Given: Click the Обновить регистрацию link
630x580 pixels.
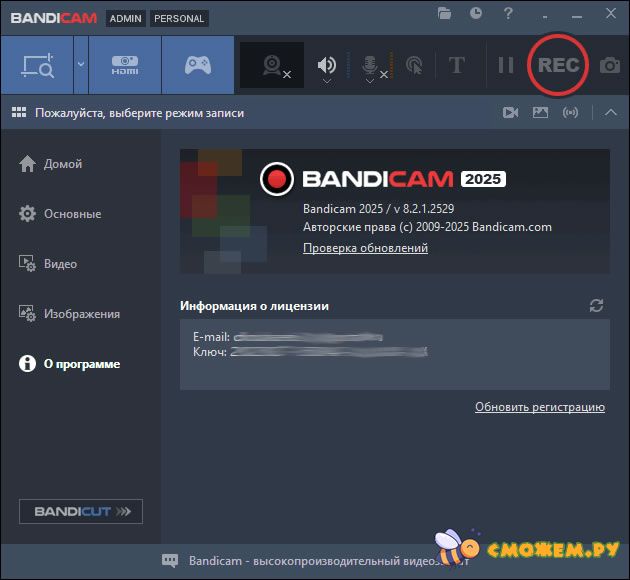Looking at the screenshot, I should (x=539, y=407).
